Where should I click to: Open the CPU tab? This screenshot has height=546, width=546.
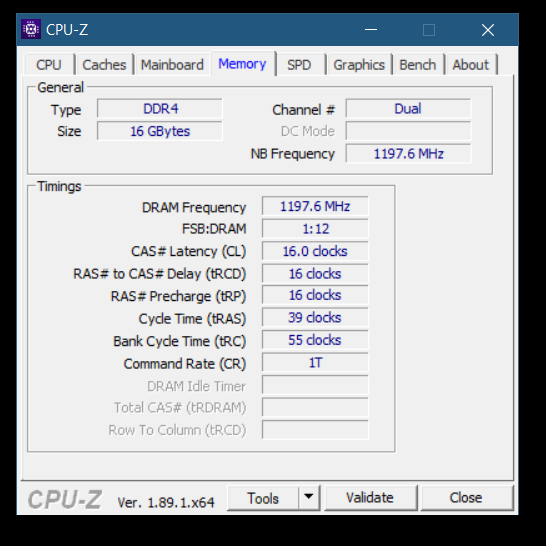tap(49, 65)
